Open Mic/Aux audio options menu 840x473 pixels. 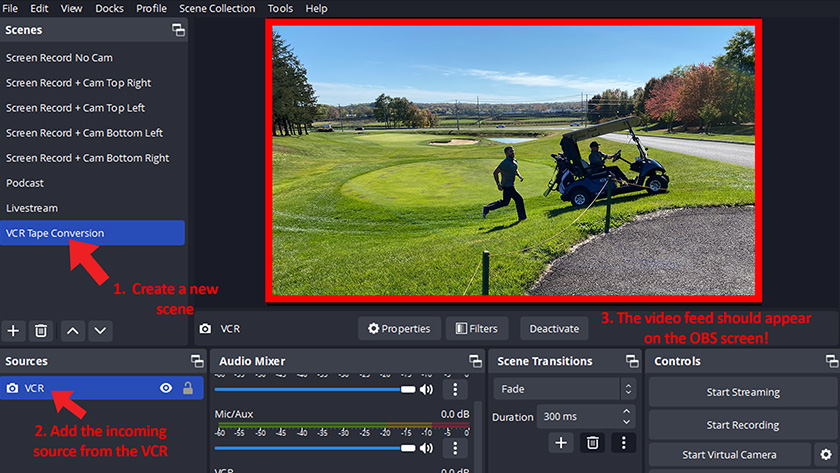(455, 448)
